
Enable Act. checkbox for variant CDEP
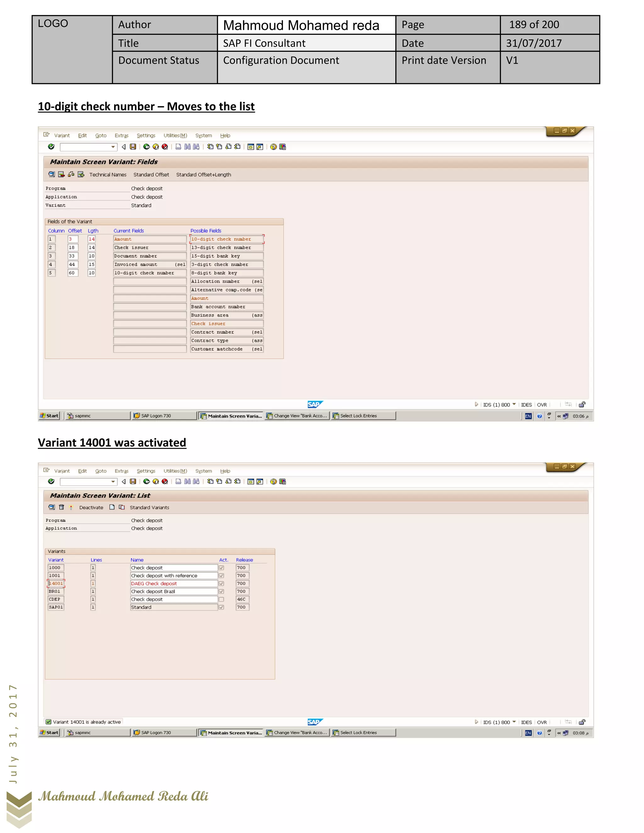(x=221, y=599)
